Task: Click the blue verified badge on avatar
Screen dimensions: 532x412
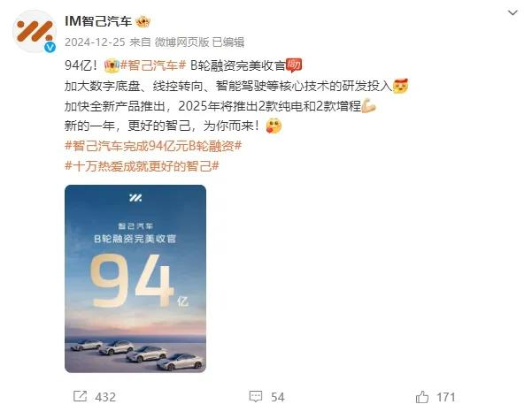Action: click(50, 47)
